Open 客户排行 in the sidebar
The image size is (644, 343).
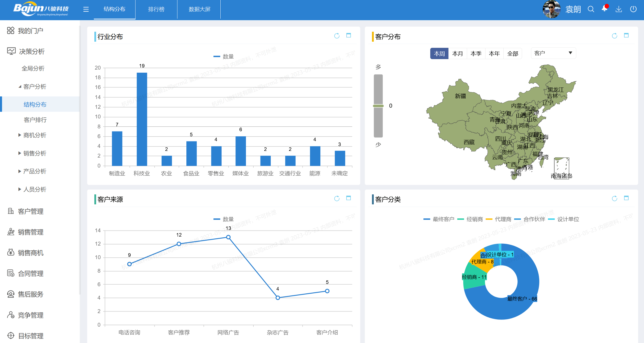35,120
